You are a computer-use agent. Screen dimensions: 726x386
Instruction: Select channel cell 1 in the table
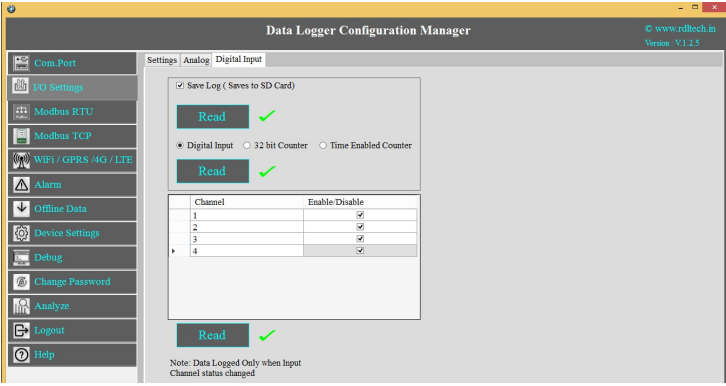point(247,215)
